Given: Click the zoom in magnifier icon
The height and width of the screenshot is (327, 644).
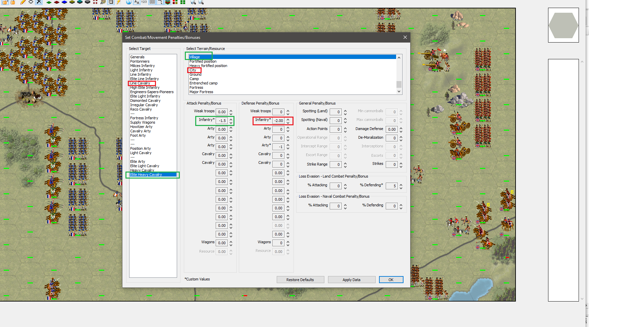Looking at the screenshot, I should click(193, 2).
